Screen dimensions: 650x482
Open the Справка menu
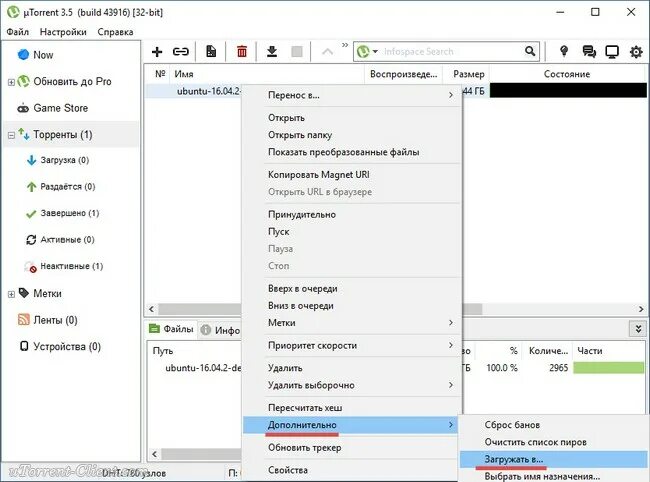[115, 32]
